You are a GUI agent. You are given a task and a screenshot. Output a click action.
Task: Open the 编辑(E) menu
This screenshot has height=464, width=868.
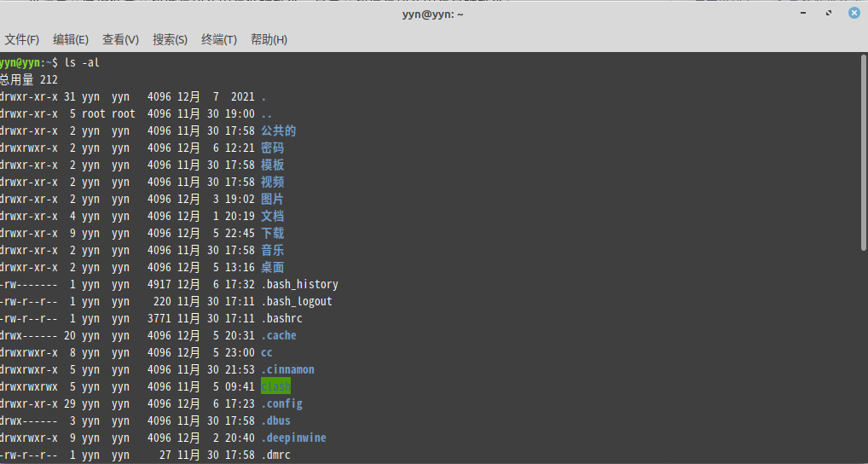pyautogui.click(x=70, y=39)
